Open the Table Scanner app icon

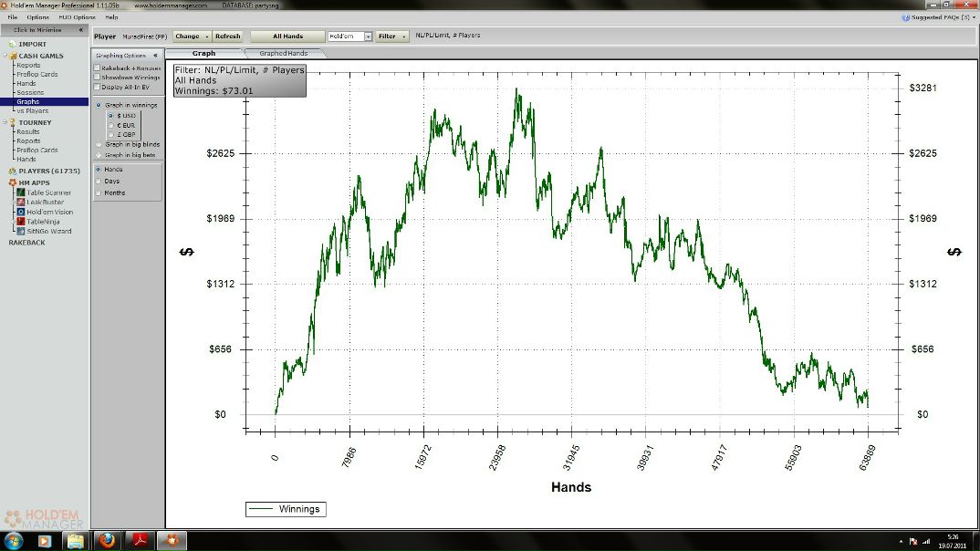(19, 192)
